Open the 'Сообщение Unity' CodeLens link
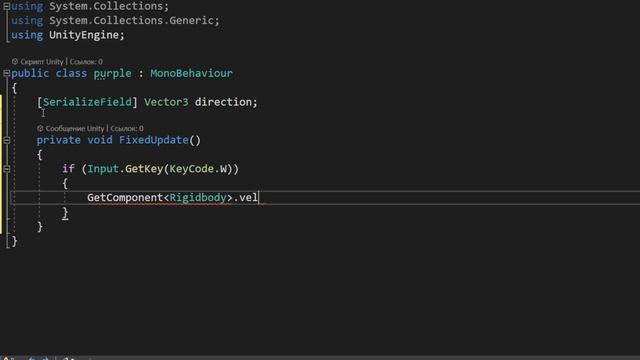 click(x=75, y=129)
